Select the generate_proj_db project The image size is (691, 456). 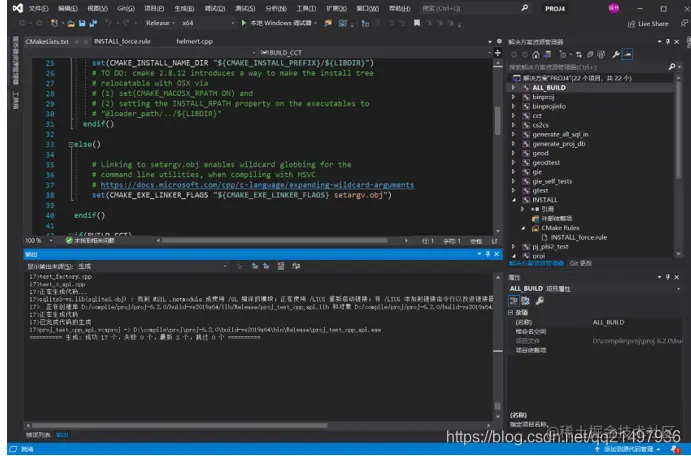559,144
